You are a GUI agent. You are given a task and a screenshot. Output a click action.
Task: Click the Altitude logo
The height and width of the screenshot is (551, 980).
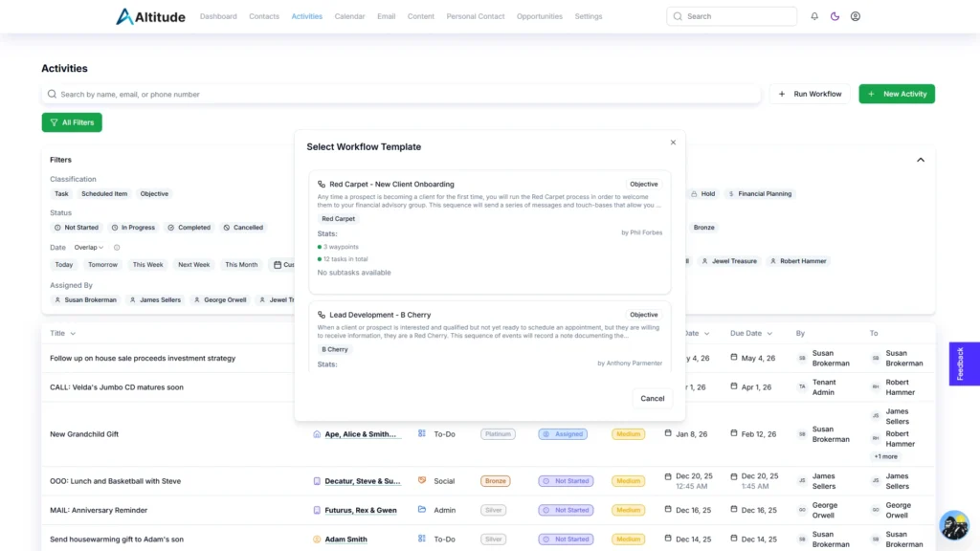pos(150,16)
